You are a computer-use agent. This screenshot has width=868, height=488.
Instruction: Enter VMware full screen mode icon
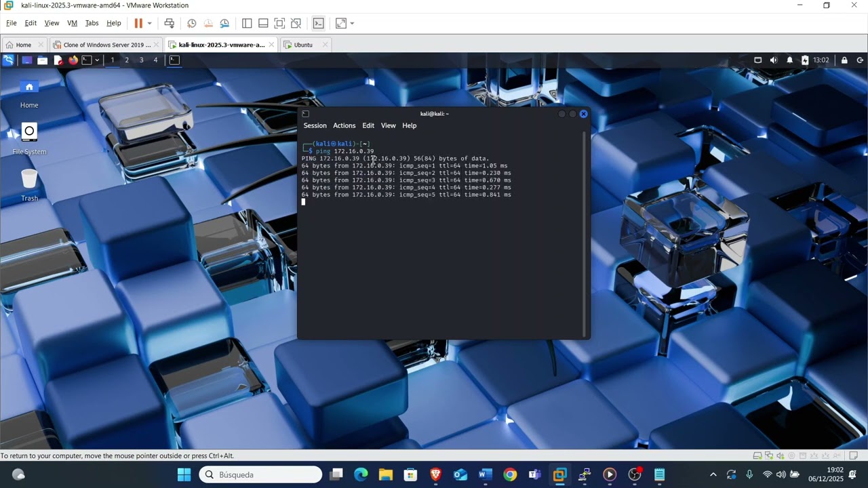click(279, 23)
